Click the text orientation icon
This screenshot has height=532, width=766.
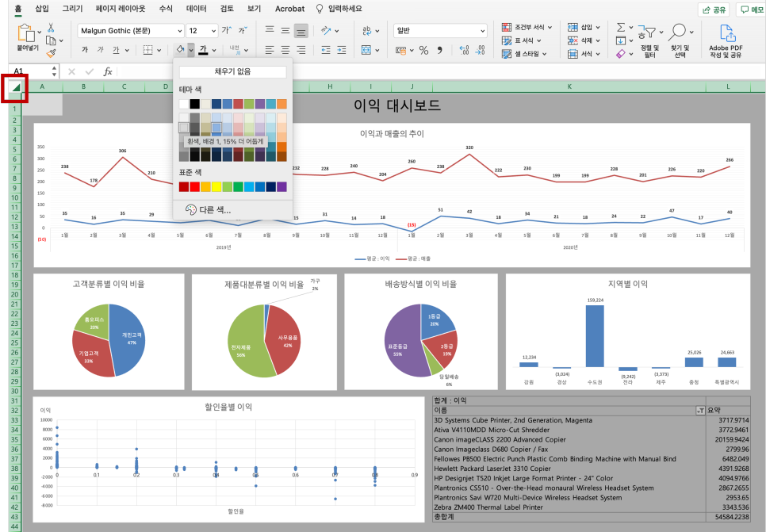tap(326, 30)
